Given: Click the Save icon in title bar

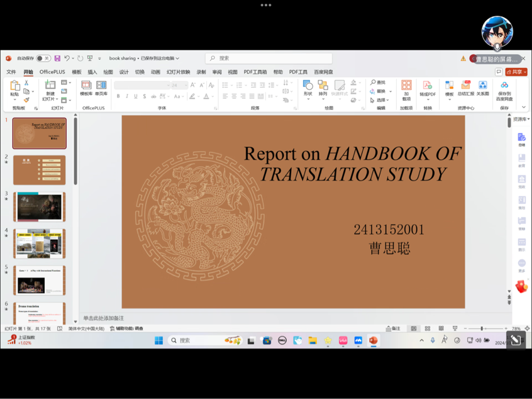Looking at the screenshot, I should click(57, 59).
